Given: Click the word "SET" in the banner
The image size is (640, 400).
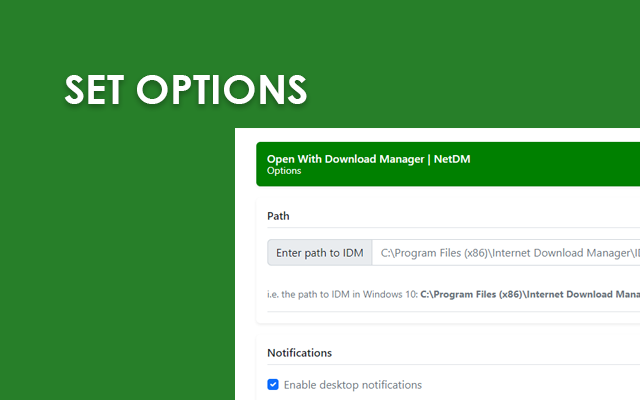Looking at the screenshot, I should coord(96,89).
